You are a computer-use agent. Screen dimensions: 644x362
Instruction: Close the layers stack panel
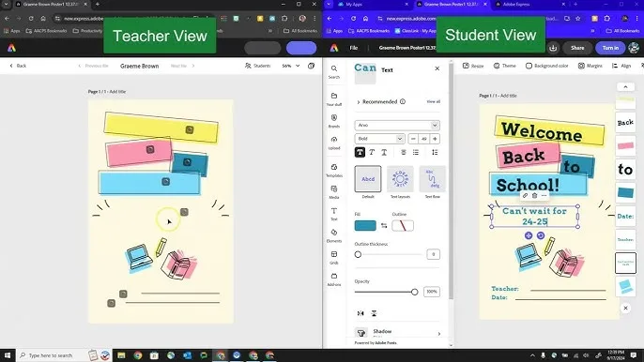click(x=625, y=309)
